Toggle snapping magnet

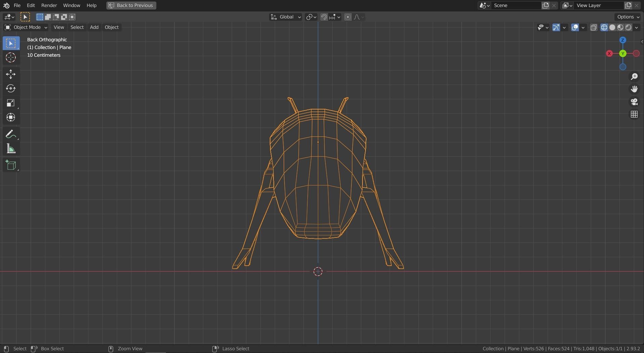coord(324,17)
